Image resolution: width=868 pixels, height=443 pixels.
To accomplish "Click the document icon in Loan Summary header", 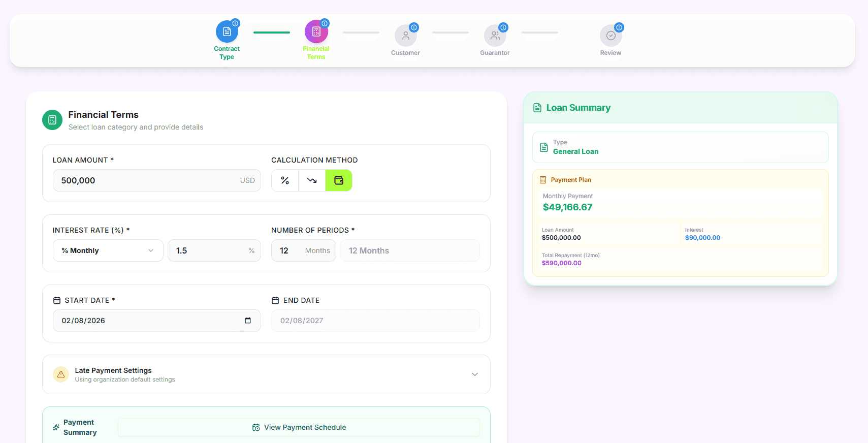I will pos(537,108).
